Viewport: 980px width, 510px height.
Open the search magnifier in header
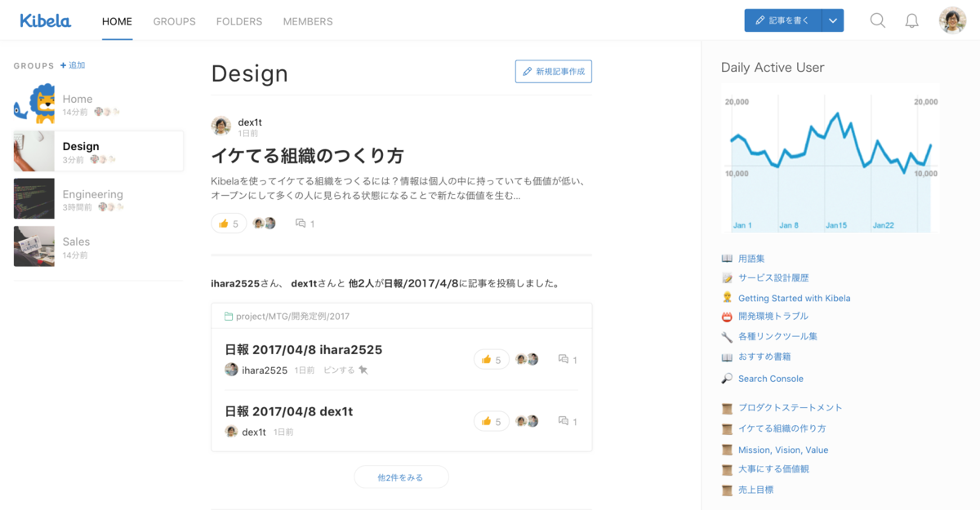[x=877, y=20]
